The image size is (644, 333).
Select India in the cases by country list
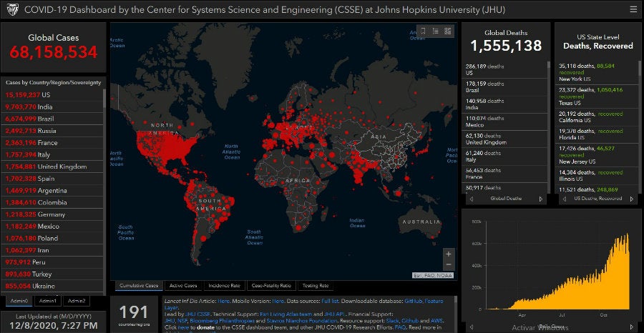coord(29,106)
